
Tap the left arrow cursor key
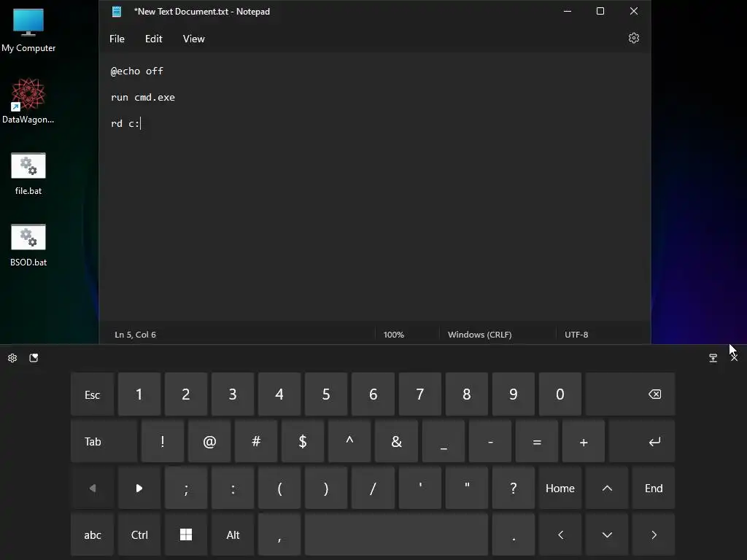[x=560, y=534]
